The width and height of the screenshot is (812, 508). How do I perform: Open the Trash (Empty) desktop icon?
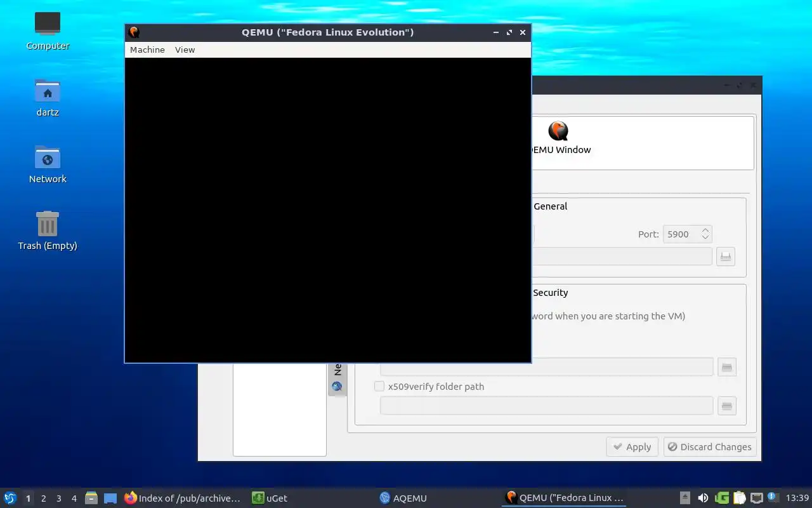pyautogui.click(x=48, y=231)
